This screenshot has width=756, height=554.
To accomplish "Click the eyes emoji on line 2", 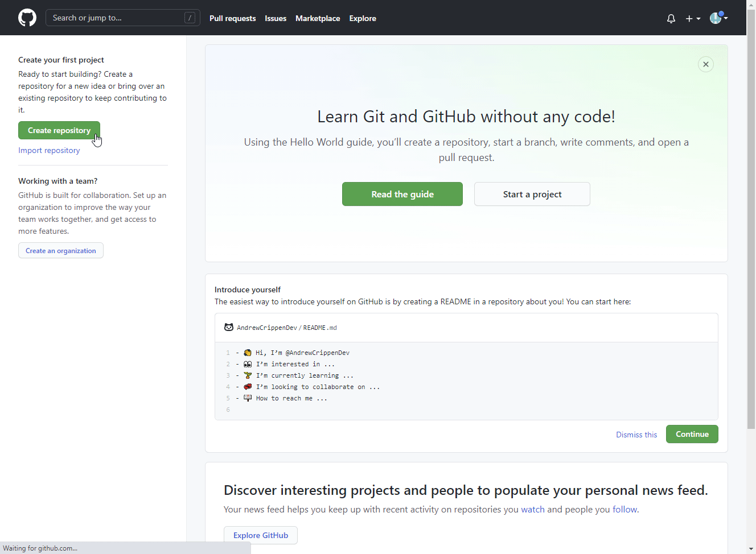I will [248, 364].
